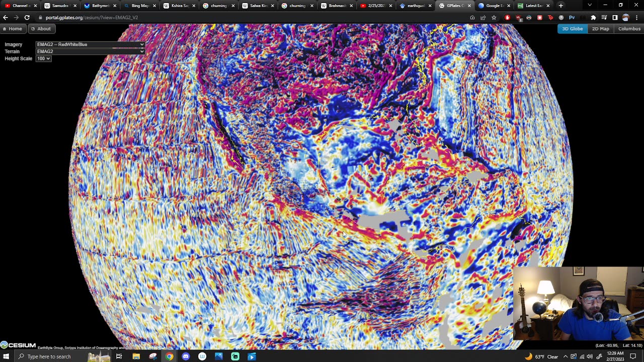Close the Channel YouTube tab
This screenshot has height=362, width=644.
click(35, 6)
